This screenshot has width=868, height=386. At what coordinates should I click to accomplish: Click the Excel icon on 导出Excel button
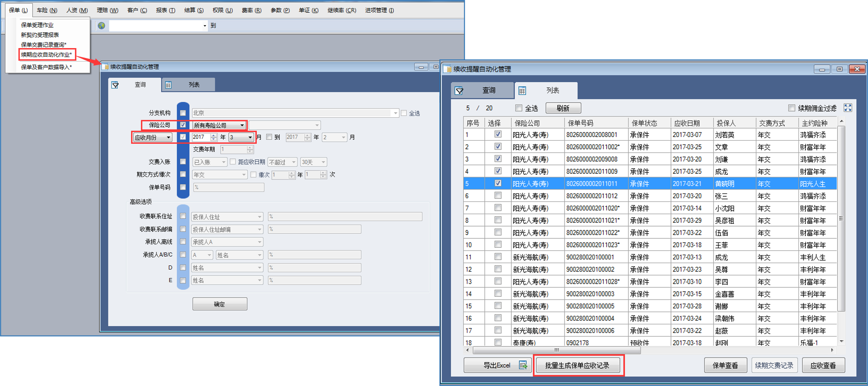(x=523, y=365)
